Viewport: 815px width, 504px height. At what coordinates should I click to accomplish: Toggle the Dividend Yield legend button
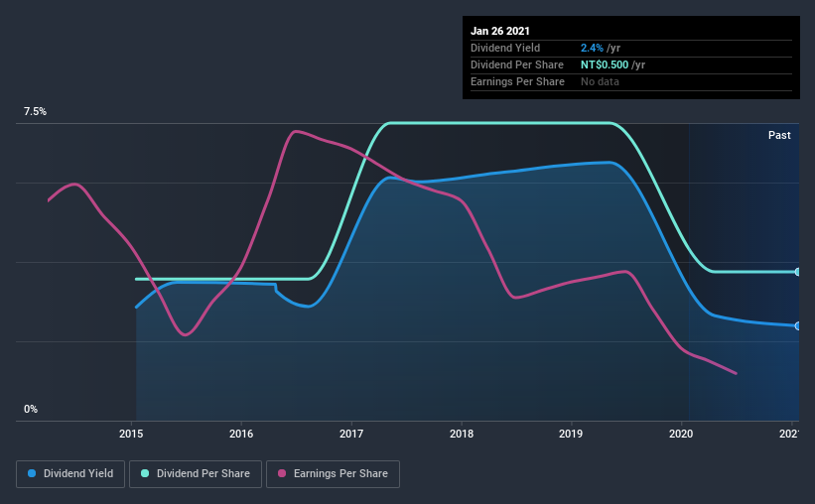tap(70, 474)
